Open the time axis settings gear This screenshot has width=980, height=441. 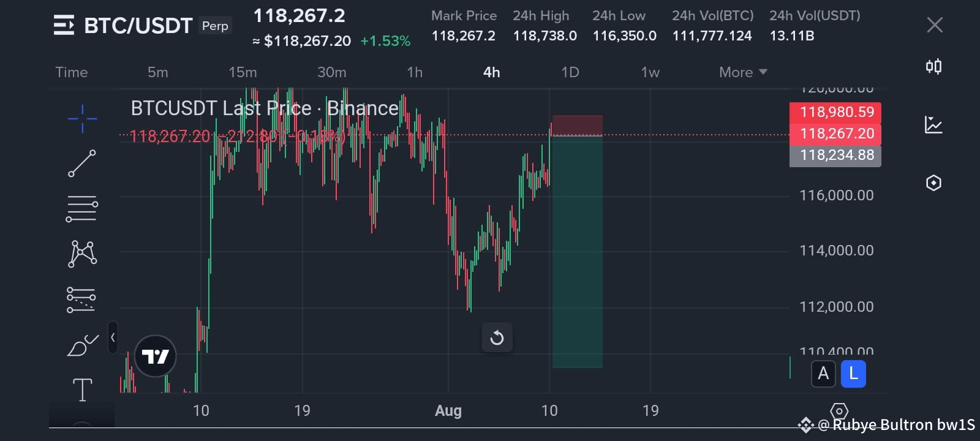point(839,411)
